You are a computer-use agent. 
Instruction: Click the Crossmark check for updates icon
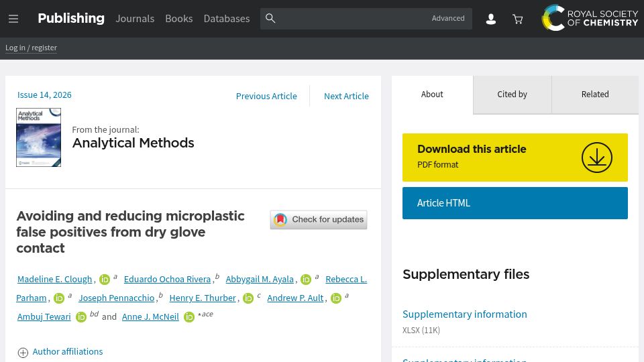click(x=318, y=220)
